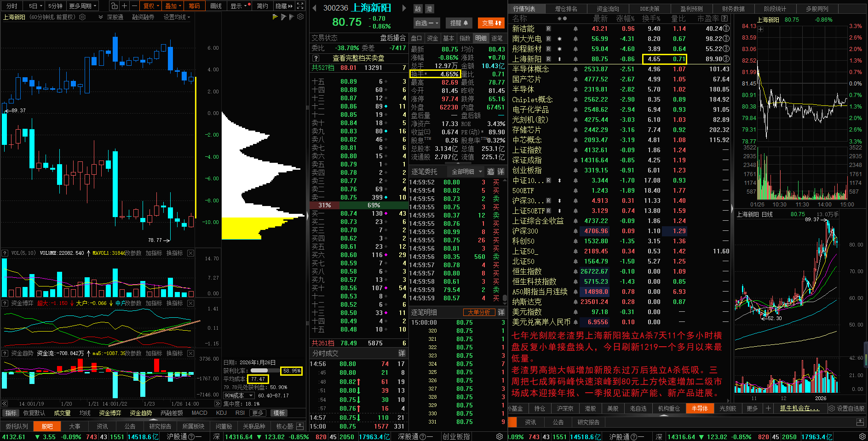Open help for VOL indicator

click(5, 253)
